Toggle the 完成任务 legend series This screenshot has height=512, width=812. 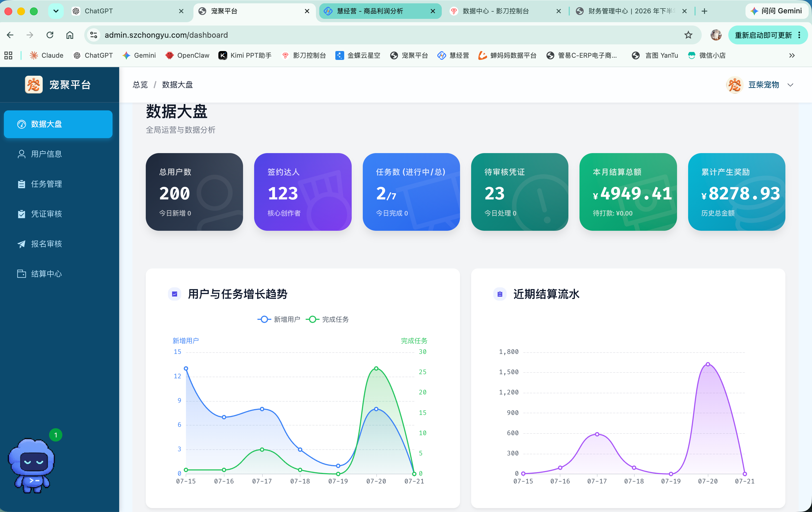click(x=327, y=319)
